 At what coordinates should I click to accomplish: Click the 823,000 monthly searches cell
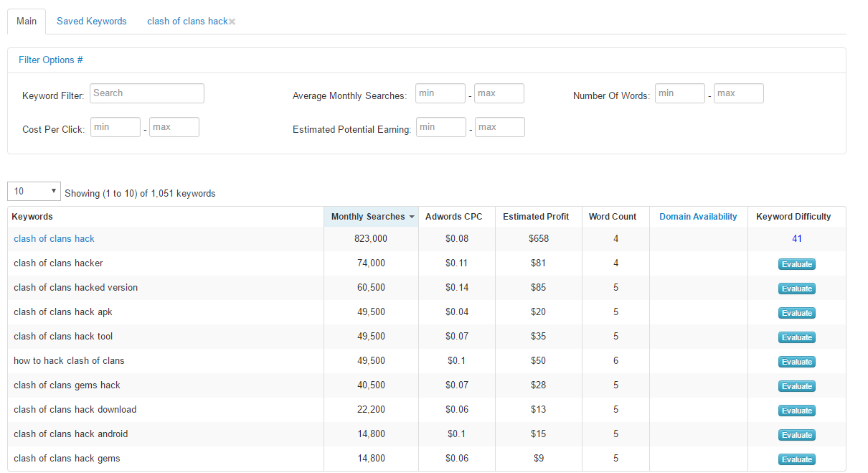click(371, 239)
